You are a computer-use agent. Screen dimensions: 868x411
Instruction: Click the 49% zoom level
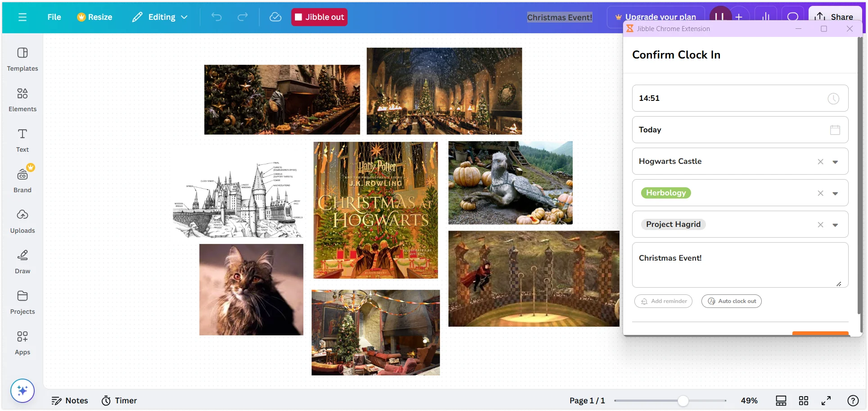749,401
